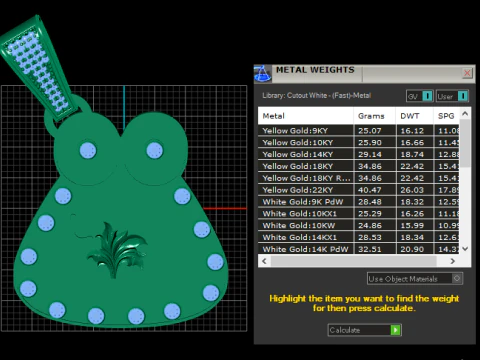Select the Yellow Gold:18KY R... row
The height and width of the screenshot is (360, 480).
tap(359, 178)
